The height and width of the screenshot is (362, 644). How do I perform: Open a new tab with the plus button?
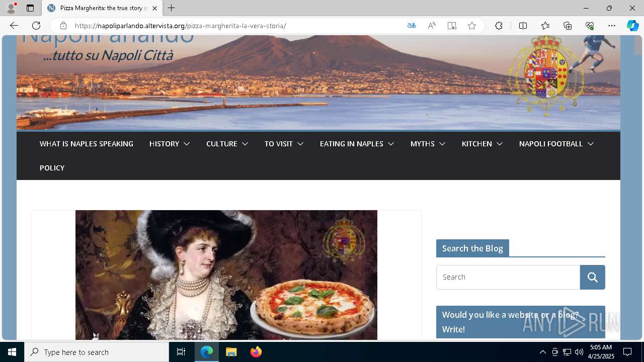coord(172,8)
